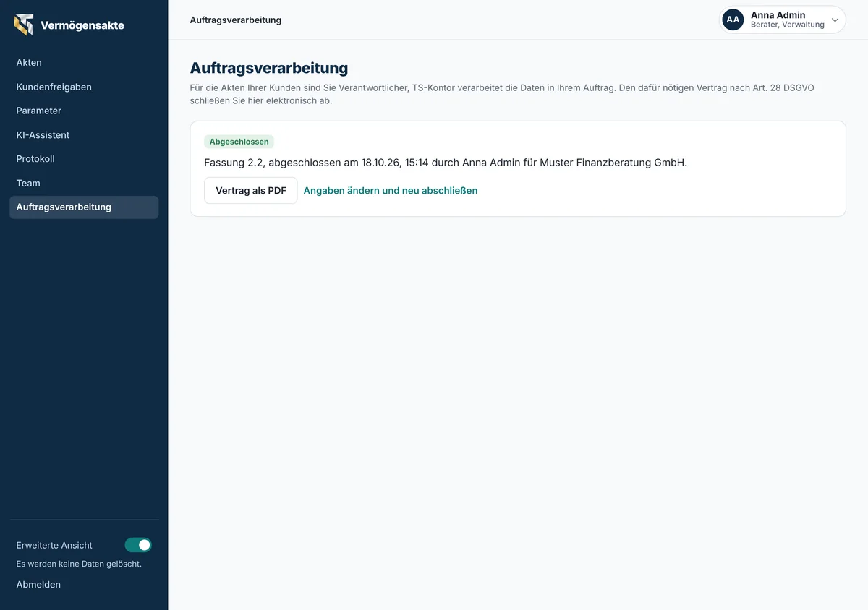This screenshot has width=868, height=610.
Task: Click the Vermögensakte brand name
Action: (82, 25)
